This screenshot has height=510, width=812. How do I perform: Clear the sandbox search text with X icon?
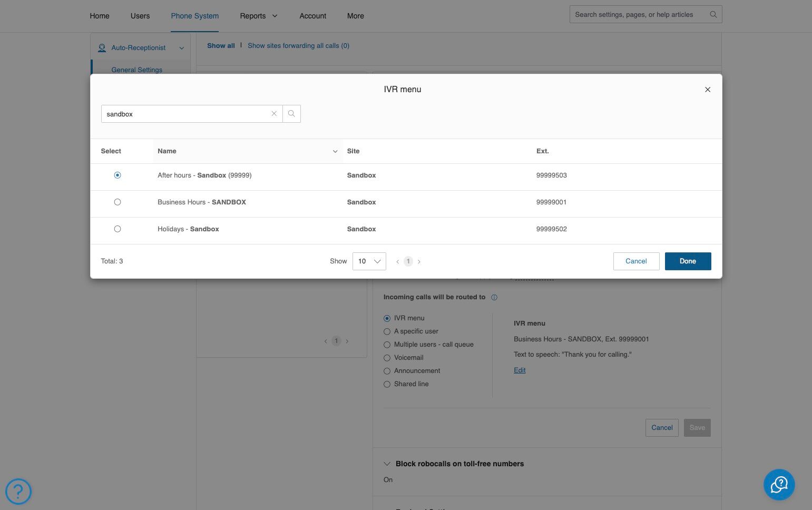(274, 114)
